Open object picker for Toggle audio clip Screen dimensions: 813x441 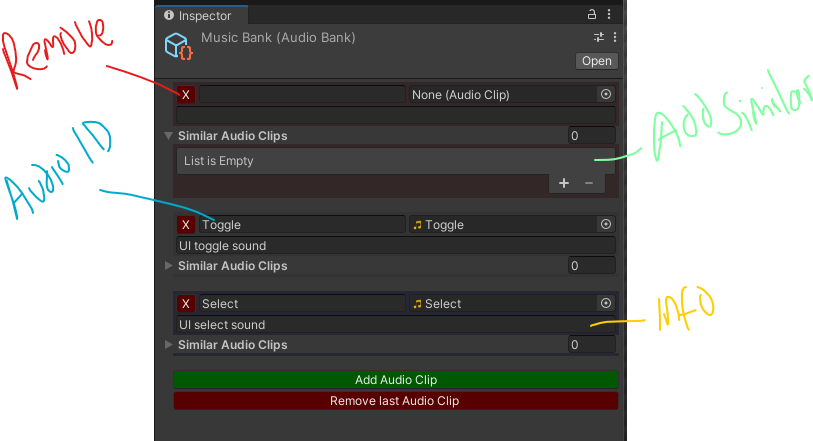[605, 225]
